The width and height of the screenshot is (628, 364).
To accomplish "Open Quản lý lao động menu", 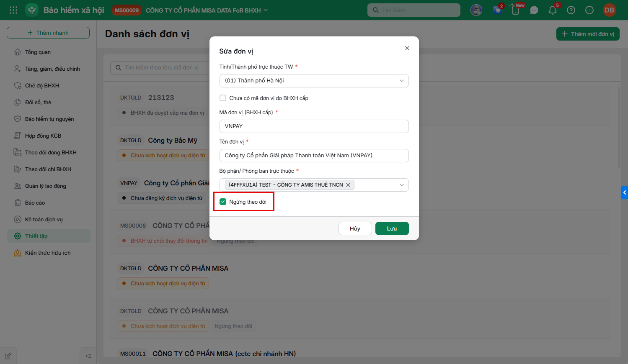I will coord(49,186).
